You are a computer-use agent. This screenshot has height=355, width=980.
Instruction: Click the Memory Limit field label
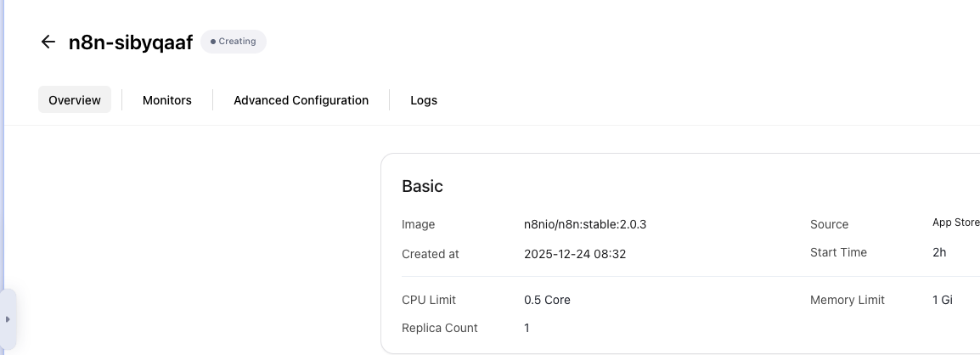847,300
